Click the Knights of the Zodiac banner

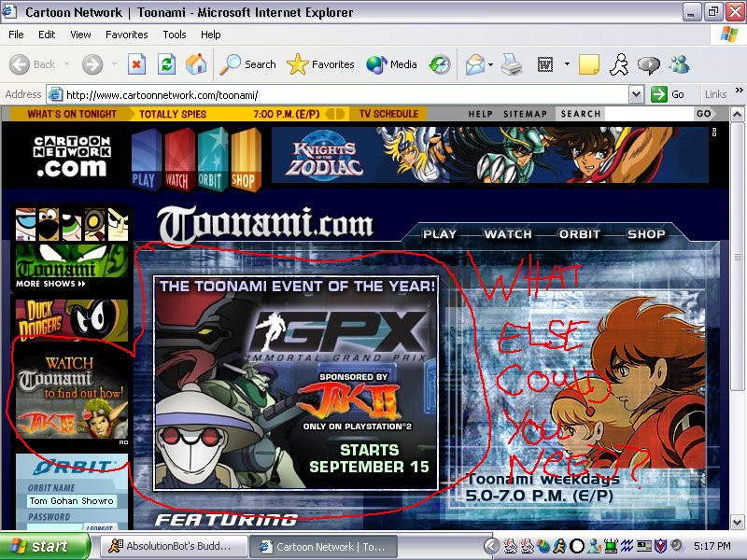point(489,155)
